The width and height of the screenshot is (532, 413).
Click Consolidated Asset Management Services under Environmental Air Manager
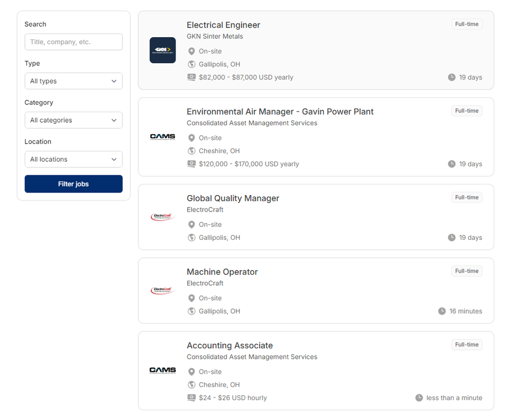[252, 123]
